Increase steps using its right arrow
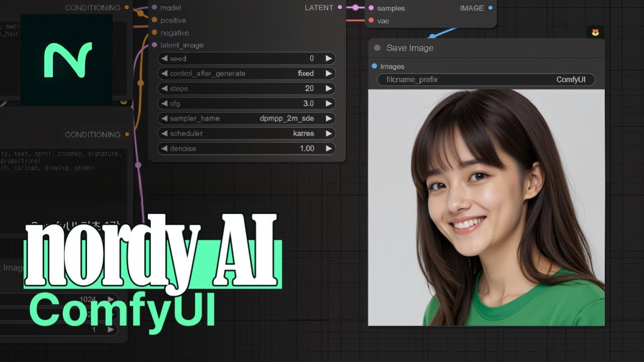The image size is (644, 362). 330,88
